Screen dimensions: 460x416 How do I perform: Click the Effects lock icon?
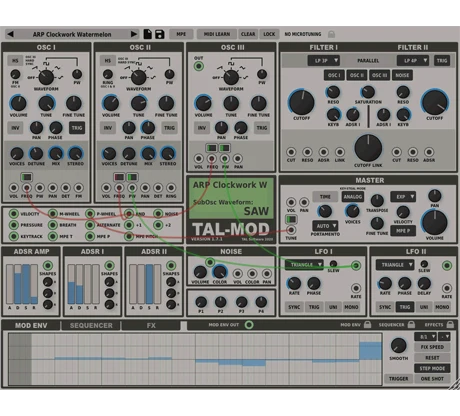(x=450, y=324)
